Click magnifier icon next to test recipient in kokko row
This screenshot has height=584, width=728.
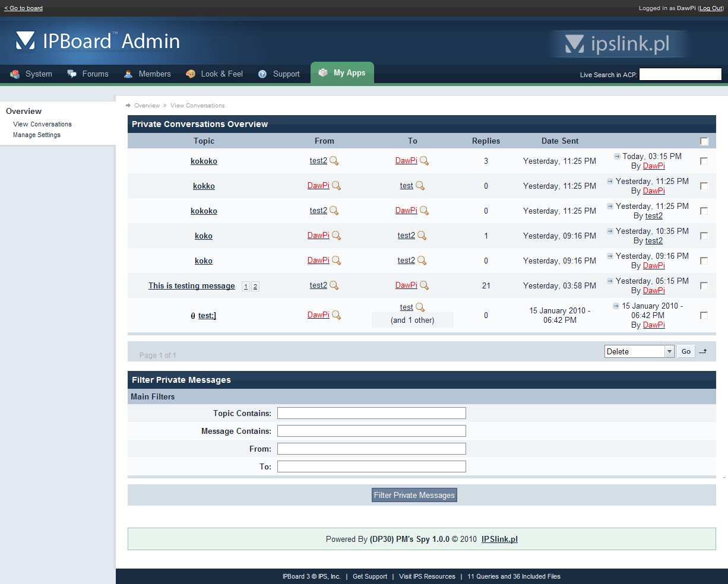(x=420, y=186)
